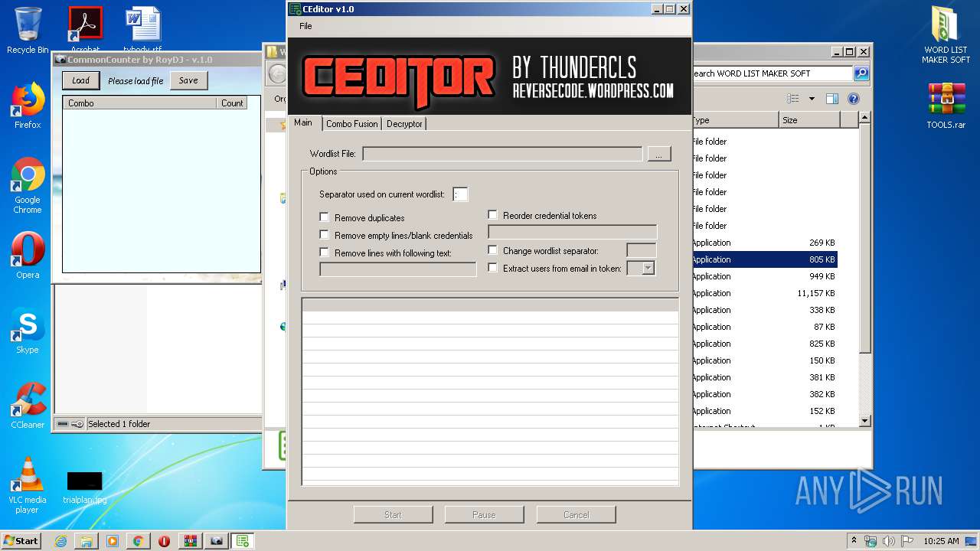
Task: Switch to CommonCounter taskbar item
Action: pyautogui.click(x=217, y=541)
